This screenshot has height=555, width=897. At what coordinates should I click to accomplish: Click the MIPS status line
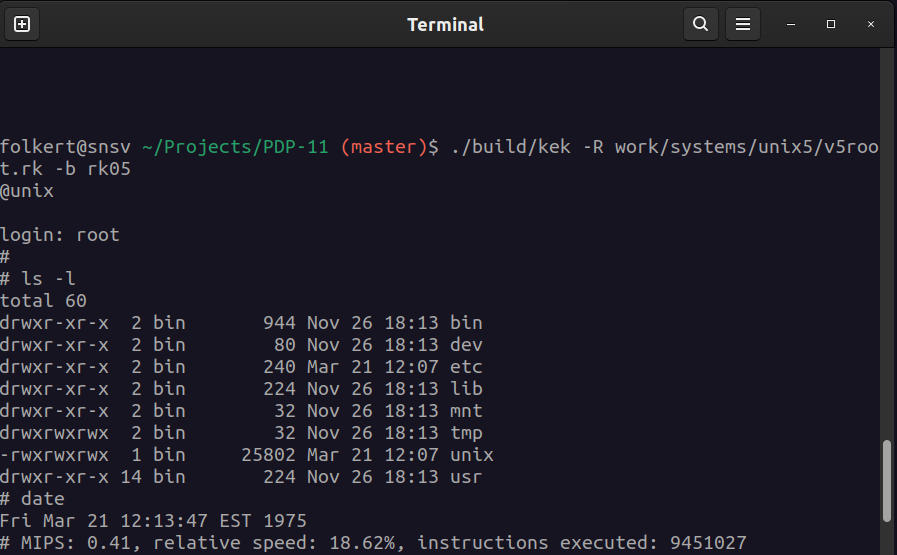coord(373,542)
